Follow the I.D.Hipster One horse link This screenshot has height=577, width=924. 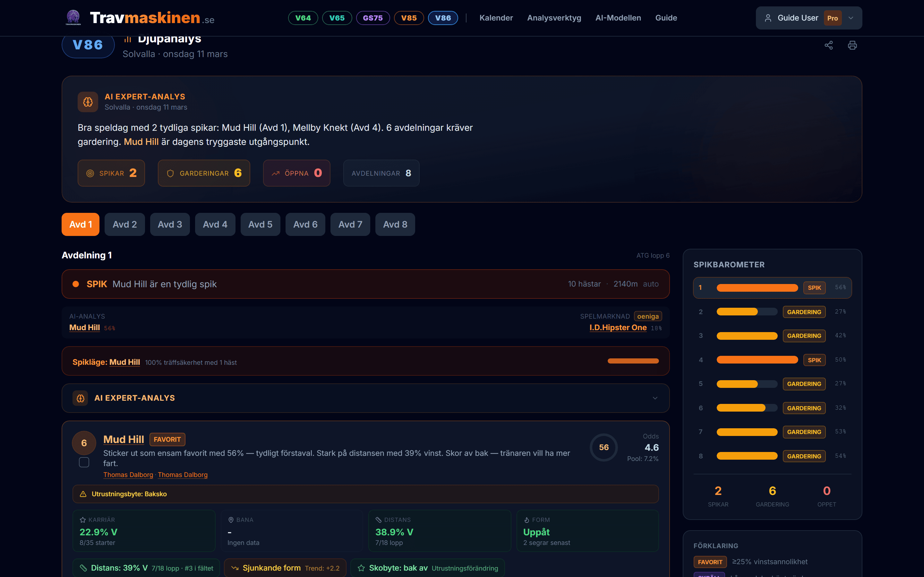618,327
